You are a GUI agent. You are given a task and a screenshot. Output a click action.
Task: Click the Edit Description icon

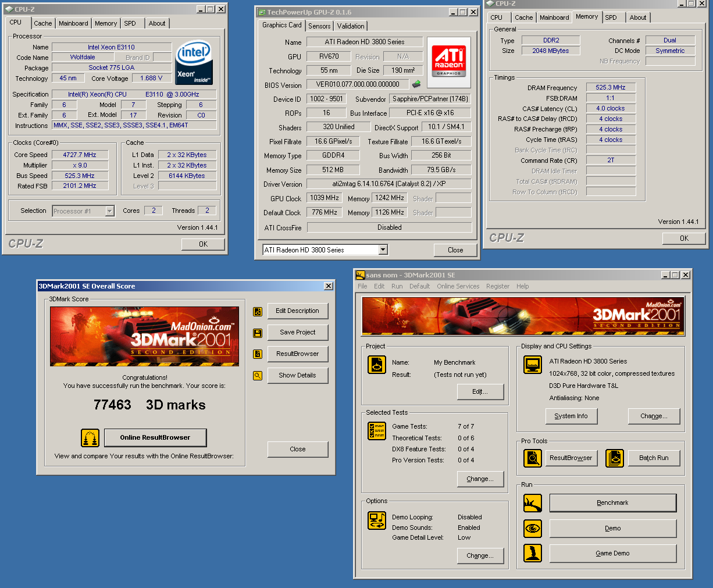258,311
